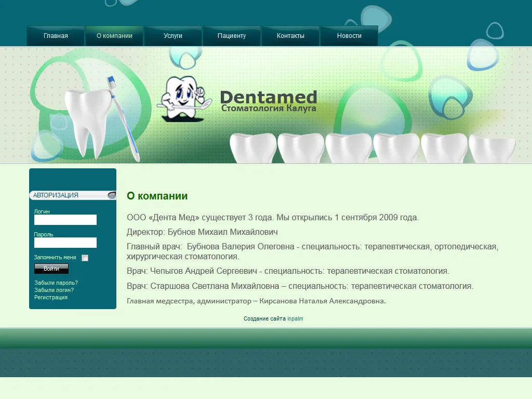
Task: Click the large tooth with toothbrush image
Action: [102, 118]
